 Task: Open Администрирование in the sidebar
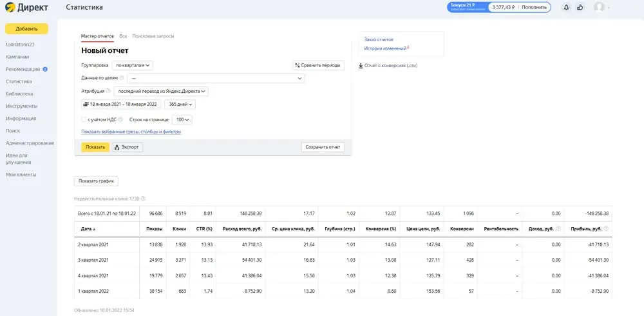tap(30, 143)
